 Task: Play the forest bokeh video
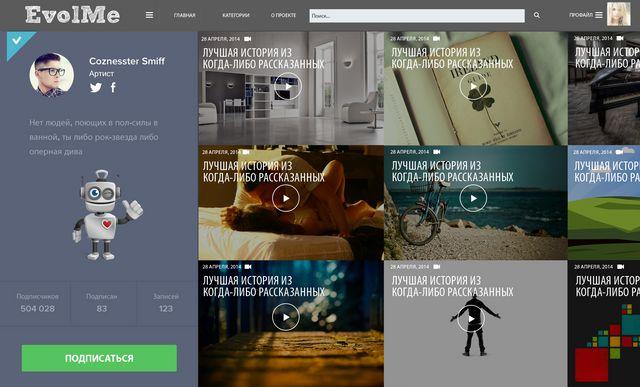286,317
